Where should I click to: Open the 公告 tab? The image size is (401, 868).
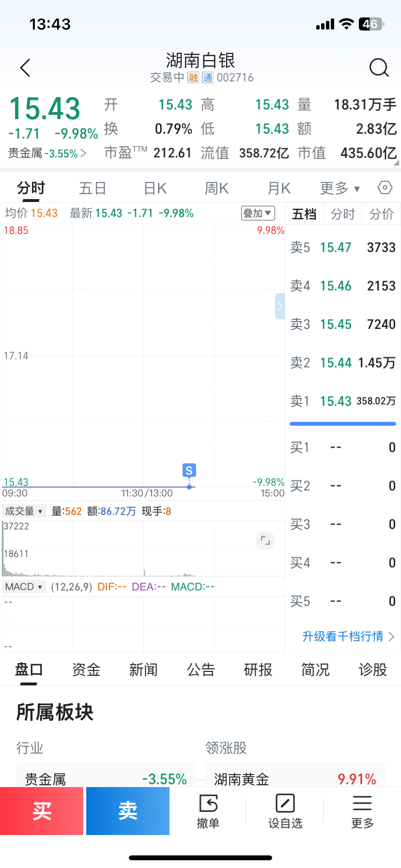[201, 670]
